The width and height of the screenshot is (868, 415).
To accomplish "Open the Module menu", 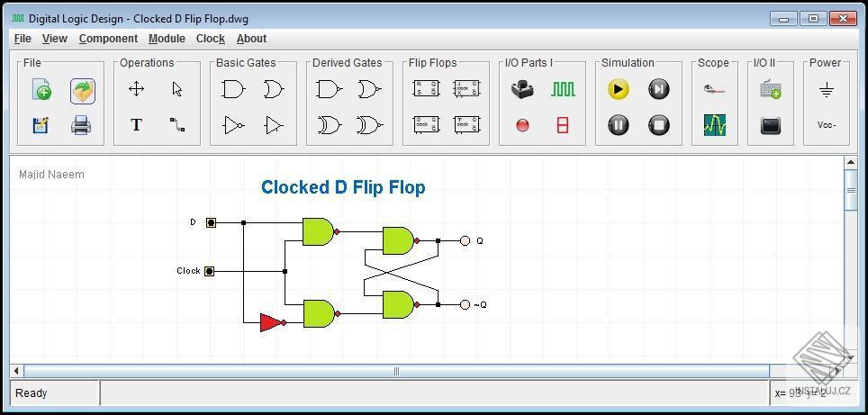I will click(x=167, y=39).
